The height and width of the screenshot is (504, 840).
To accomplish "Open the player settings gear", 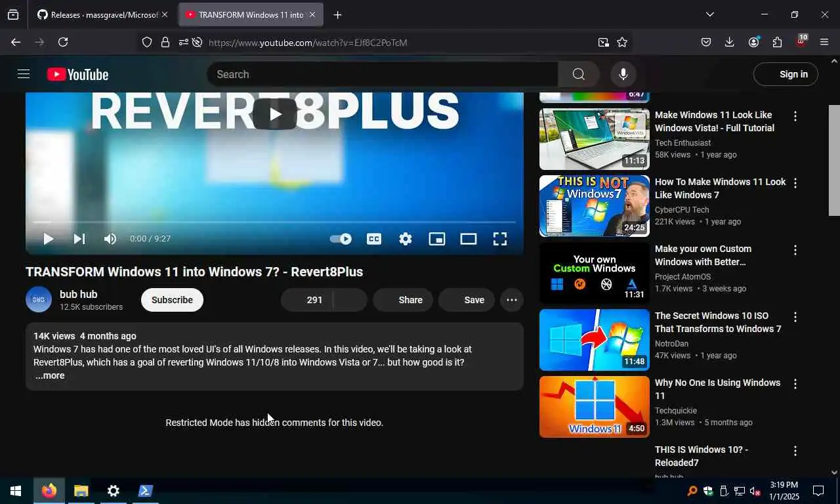I will tap(406, 239).
